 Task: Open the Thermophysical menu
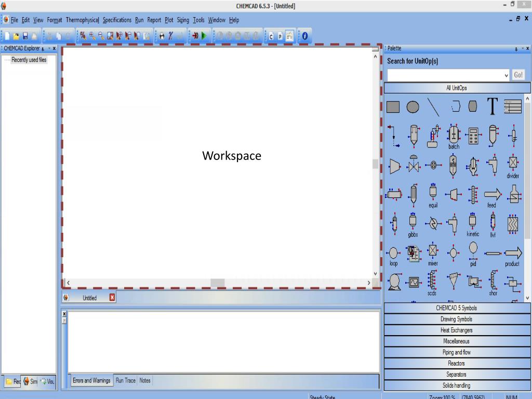tap(82, 20)
